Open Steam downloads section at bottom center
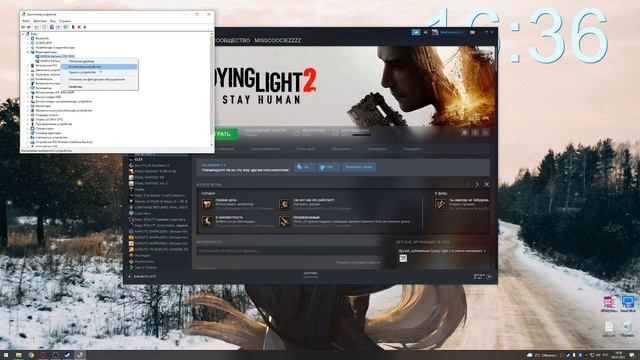640x360 pixels. coord(311,275)
